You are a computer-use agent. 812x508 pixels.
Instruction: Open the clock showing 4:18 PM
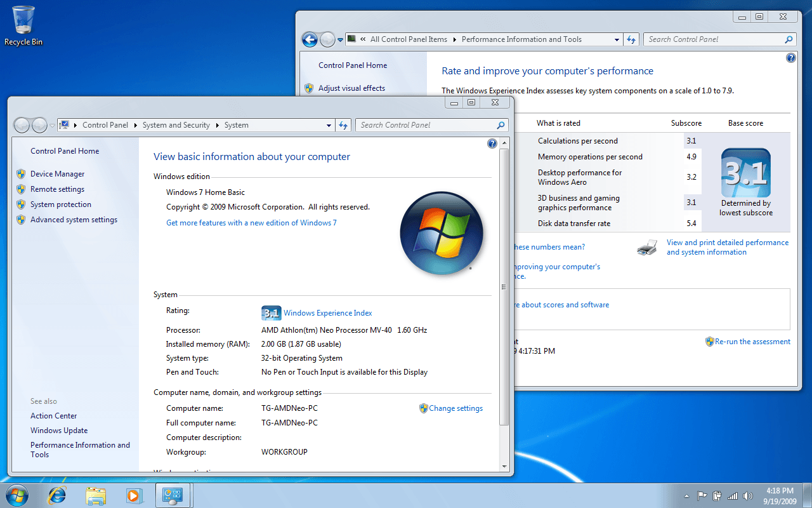tap(780, 496)
